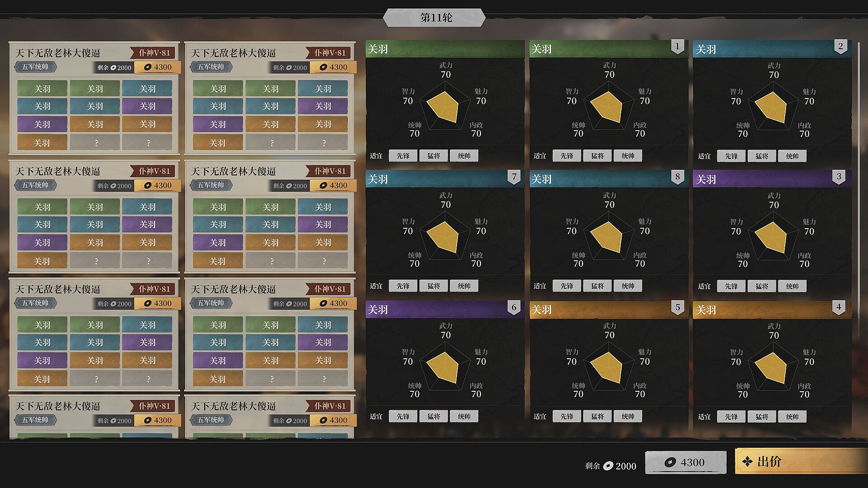Select the 先锋 tag on card 5
This screenshot has width=868, height=488.
[x=566, y=416]
